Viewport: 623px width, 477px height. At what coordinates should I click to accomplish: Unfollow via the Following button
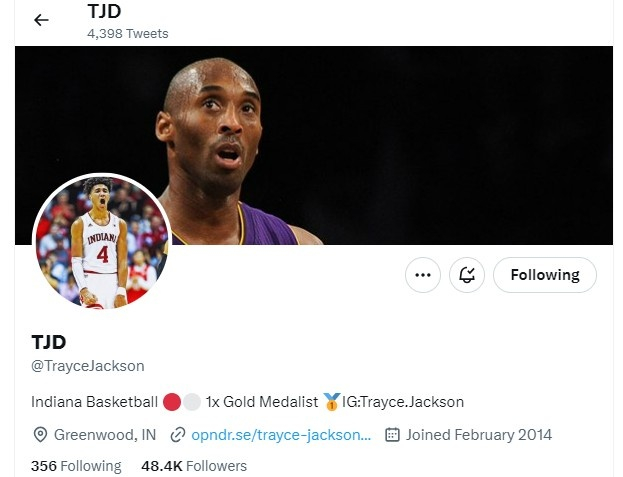point(545,275)
